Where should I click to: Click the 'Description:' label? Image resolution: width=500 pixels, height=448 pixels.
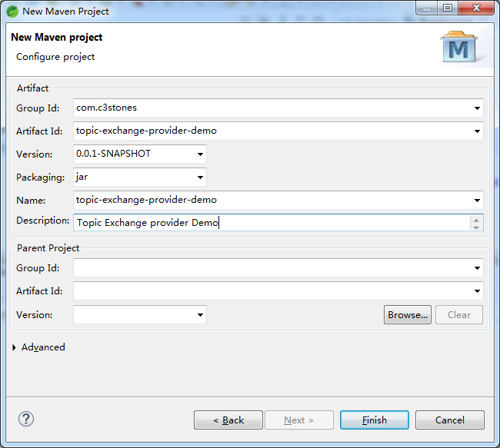click(43, 221)
